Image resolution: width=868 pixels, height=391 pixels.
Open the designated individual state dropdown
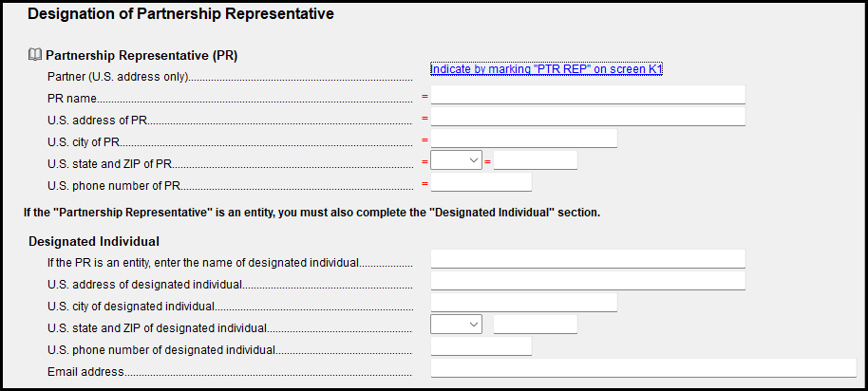(x=457, y=325)
